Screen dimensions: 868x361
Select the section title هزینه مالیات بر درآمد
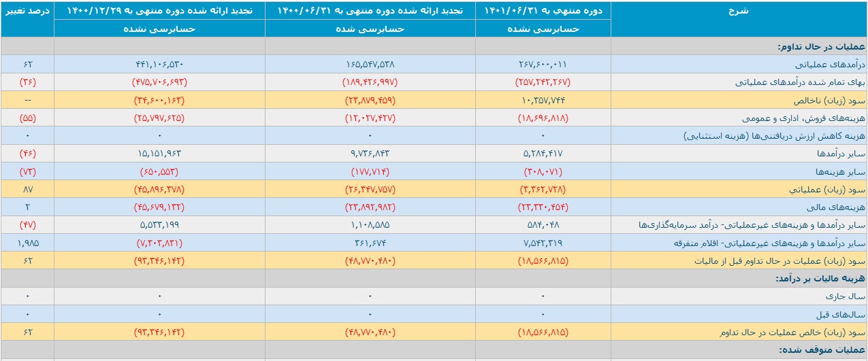coord(820,278)
